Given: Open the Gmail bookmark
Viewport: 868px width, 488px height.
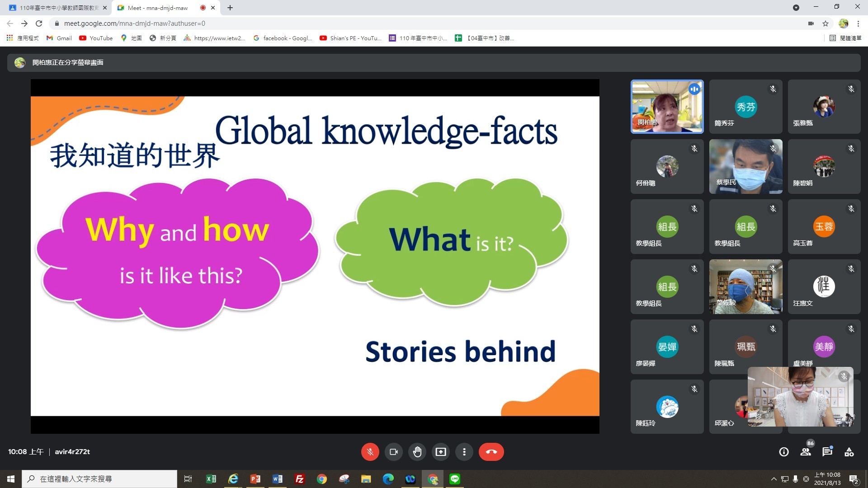Looking at the screenshot, I should click(59, 38).
